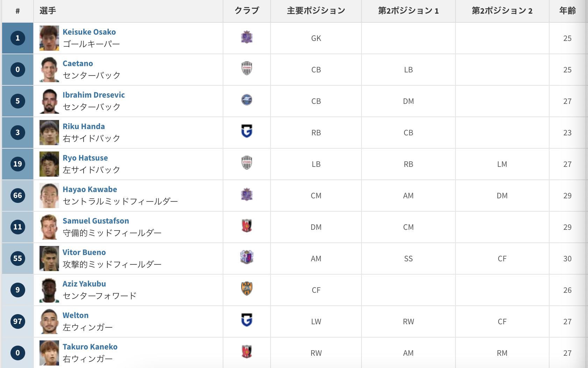
Task: Click the number 66 badge for Hayao Kawabe
Action: coord(18,196)
